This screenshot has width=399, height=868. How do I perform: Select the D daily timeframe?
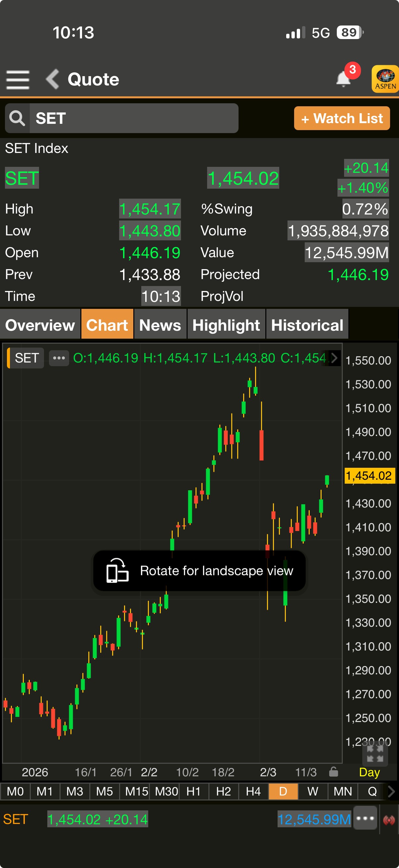point(283,791)
